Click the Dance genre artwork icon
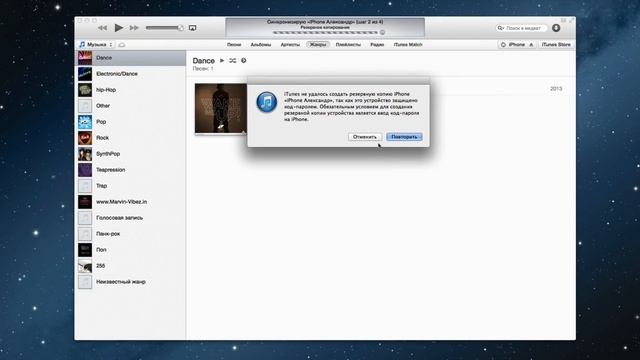The height and width of the screenshot is (360, 640). coord(85,58)
